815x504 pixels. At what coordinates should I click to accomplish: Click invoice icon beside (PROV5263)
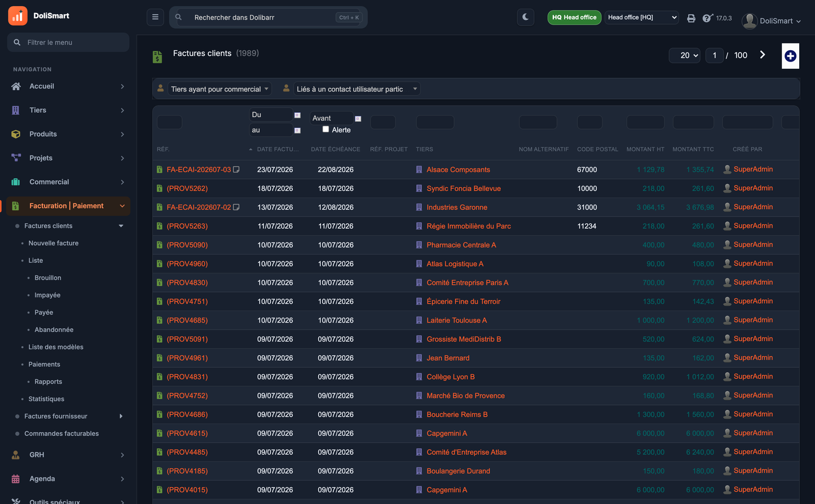tap(160, 226)
